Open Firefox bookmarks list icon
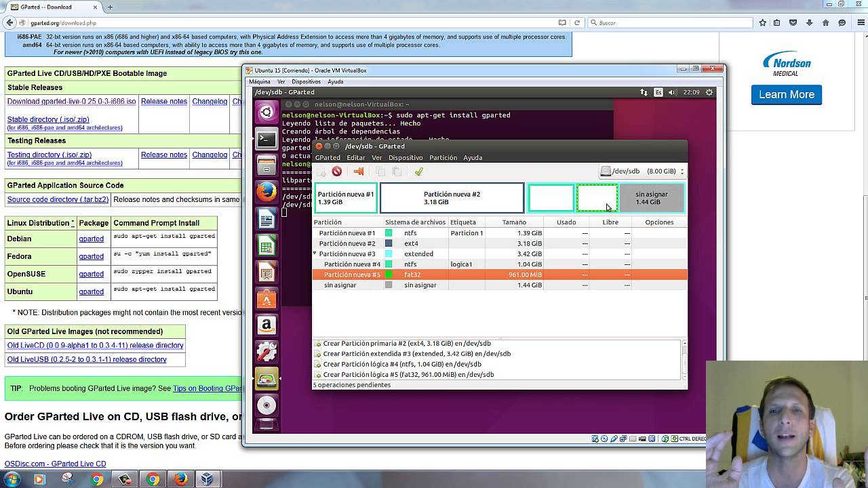 (777, 22)
